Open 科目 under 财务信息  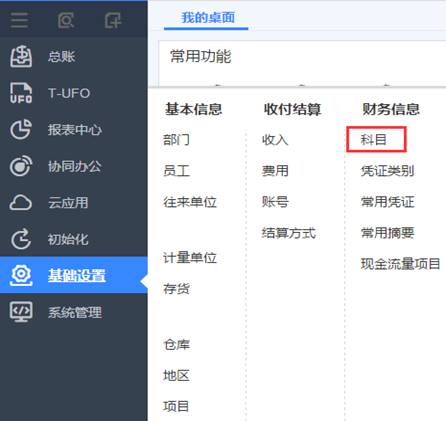pos(374,139)
